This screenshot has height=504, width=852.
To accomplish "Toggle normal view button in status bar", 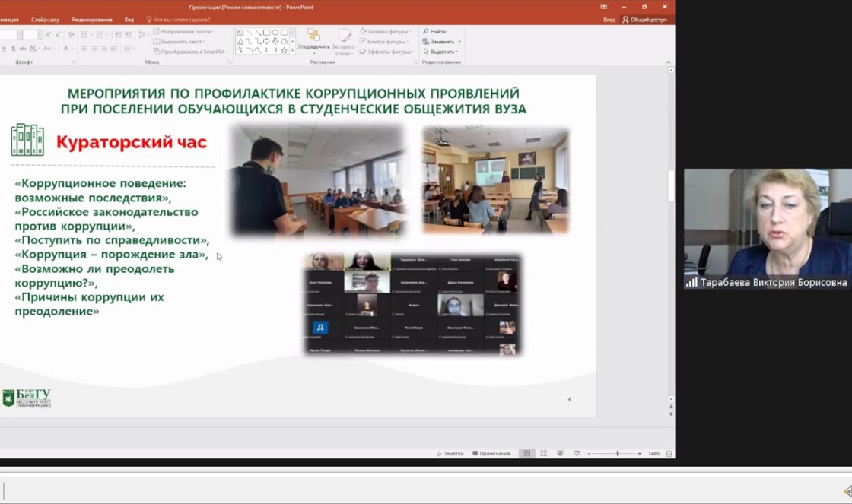I will (x=526, y=454).
